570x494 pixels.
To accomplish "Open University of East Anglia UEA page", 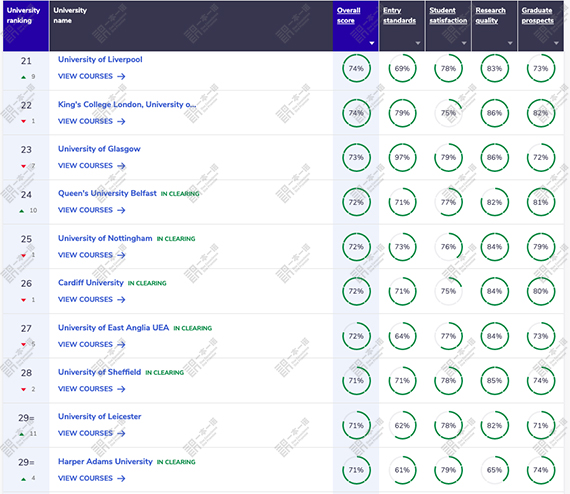I will coord(113,328).
